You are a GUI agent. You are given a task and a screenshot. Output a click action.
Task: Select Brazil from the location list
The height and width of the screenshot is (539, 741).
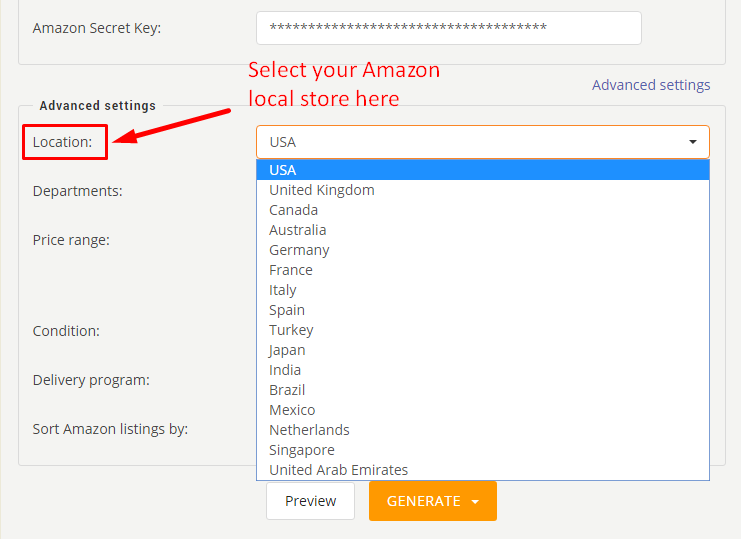click(483, 390)
